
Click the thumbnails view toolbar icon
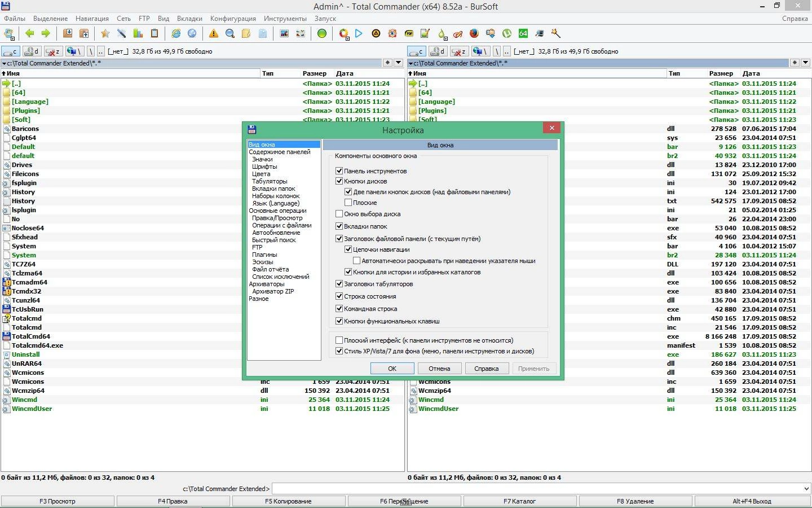tap(301, 33)
